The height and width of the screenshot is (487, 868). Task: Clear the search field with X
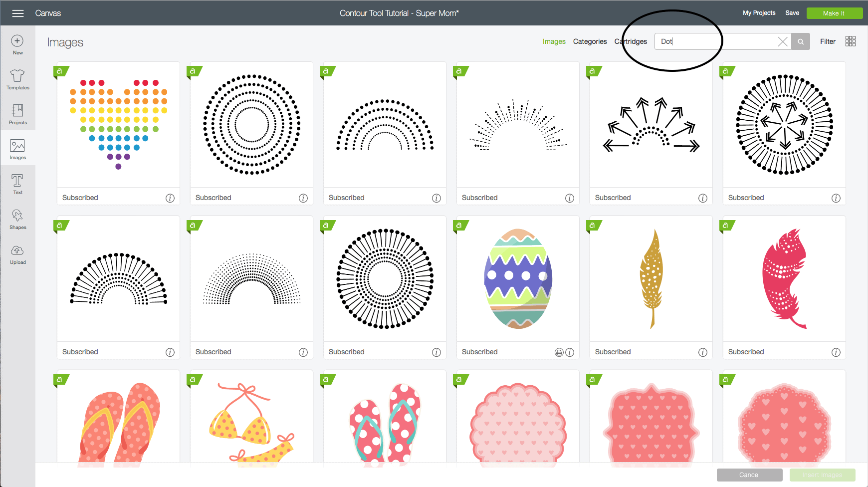tap(783, 42)
